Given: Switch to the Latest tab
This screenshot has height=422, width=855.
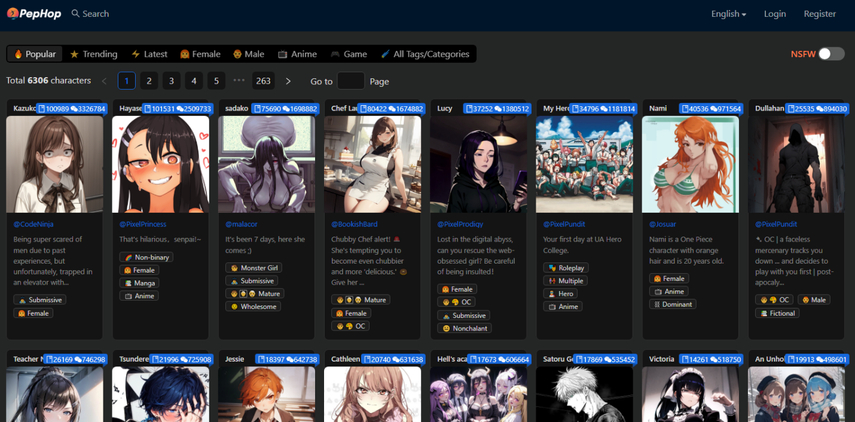Looking at the screenshot, I should 149,54.
